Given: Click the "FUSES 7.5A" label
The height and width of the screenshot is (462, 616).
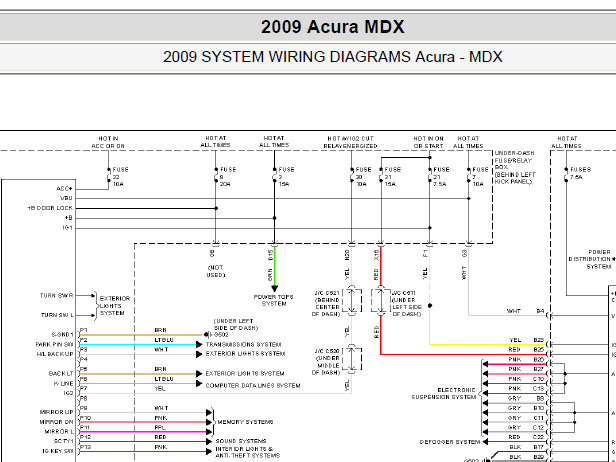Looking at the screenshot, I should click(x=580, y=173).
